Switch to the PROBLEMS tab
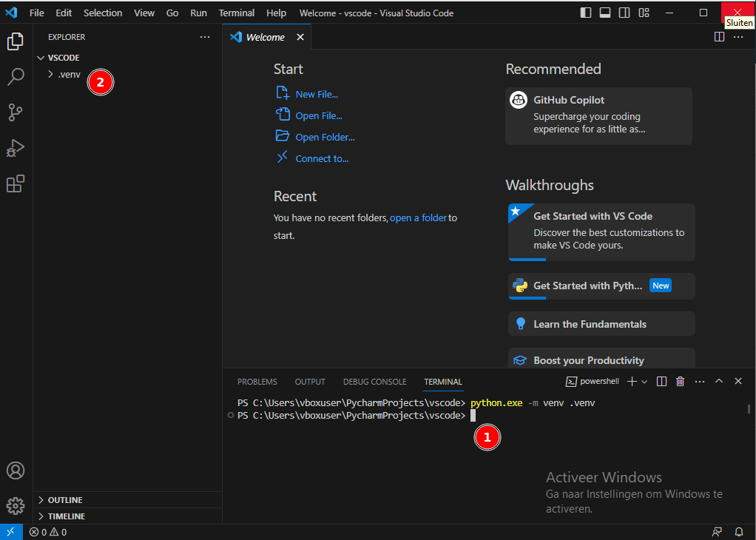756x540 pixels. click(x=257, y=382)
